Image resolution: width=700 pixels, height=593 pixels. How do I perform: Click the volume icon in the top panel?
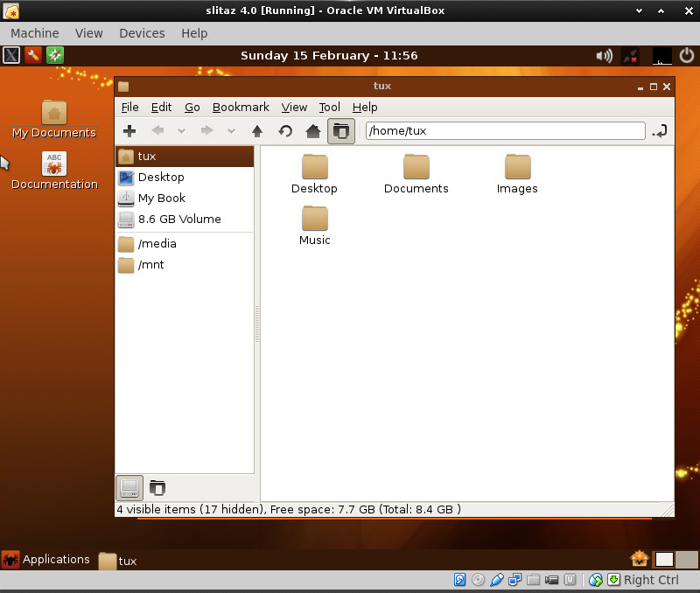(603, 55)
